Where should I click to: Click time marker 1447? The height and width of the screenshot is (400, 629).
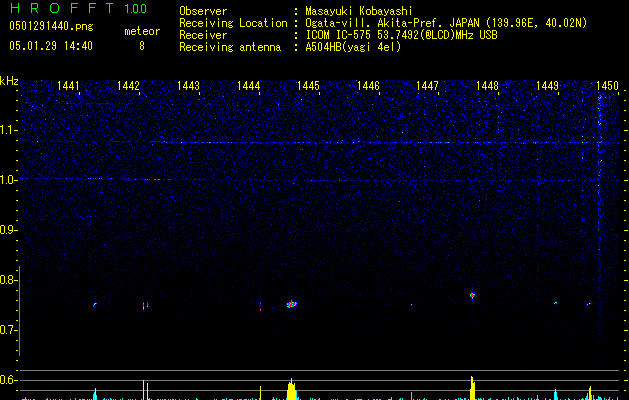click(427, 86)
